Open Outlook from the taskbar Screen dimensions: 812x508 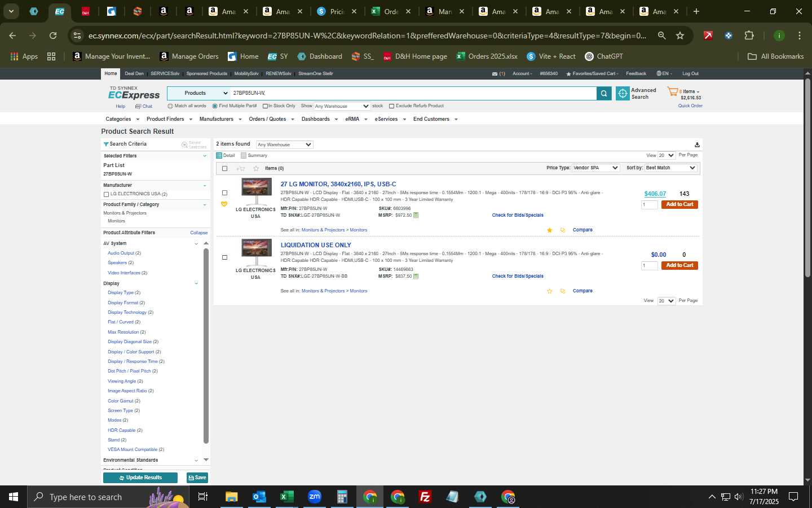259,497
